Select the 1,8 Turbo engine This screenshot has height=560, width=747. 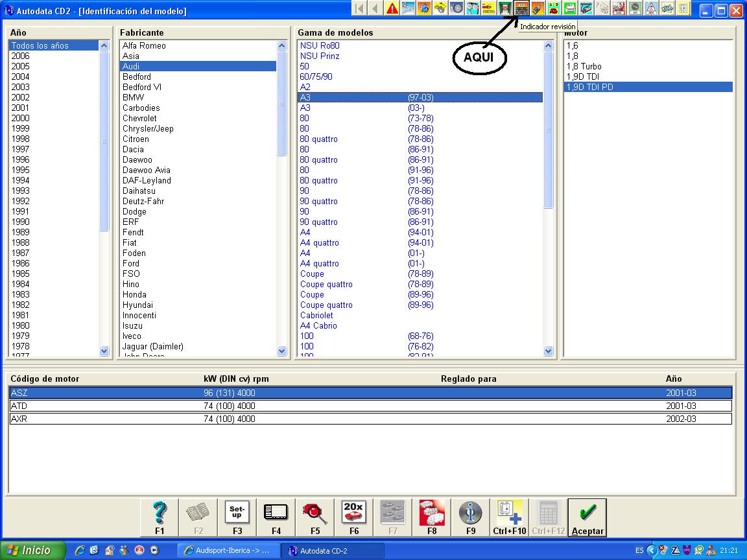point(648,66)
